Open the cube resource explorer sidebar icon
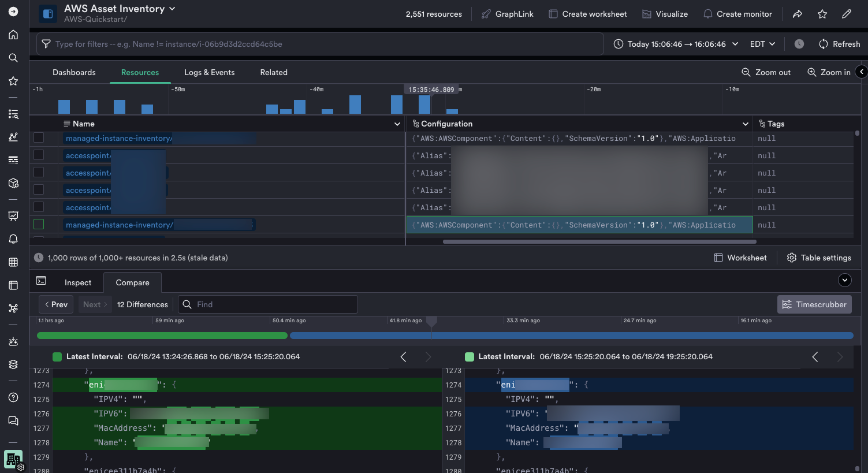 [x=13, y=183]
